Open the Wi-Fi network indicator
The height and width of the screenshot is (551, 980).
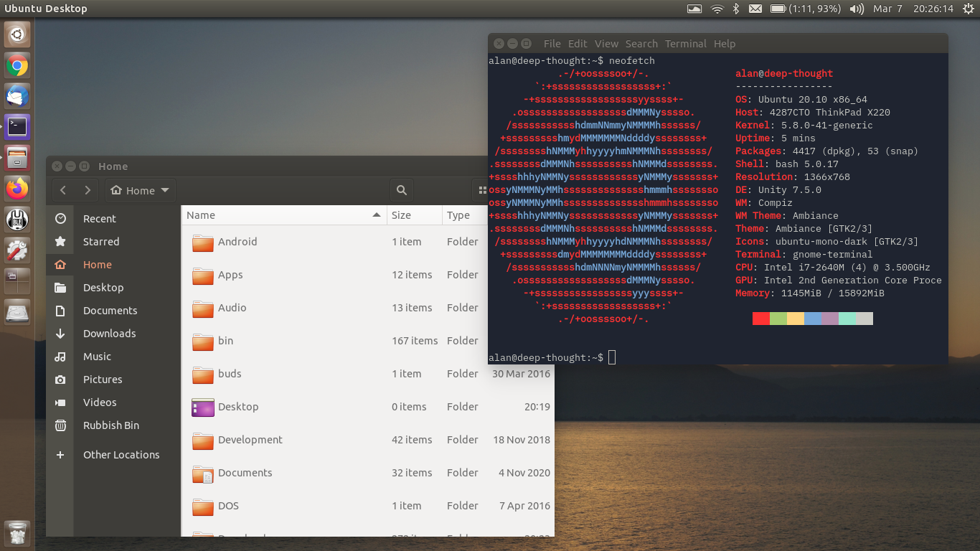(x=717, y=9)
